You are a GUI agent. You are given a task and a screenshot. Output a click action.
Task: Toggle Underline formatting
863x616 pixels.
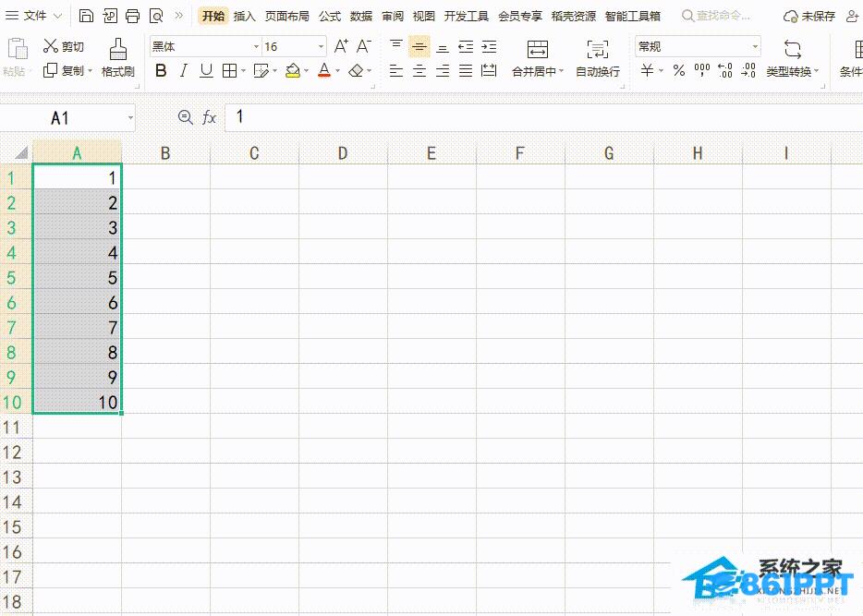[x=206, y=70]
